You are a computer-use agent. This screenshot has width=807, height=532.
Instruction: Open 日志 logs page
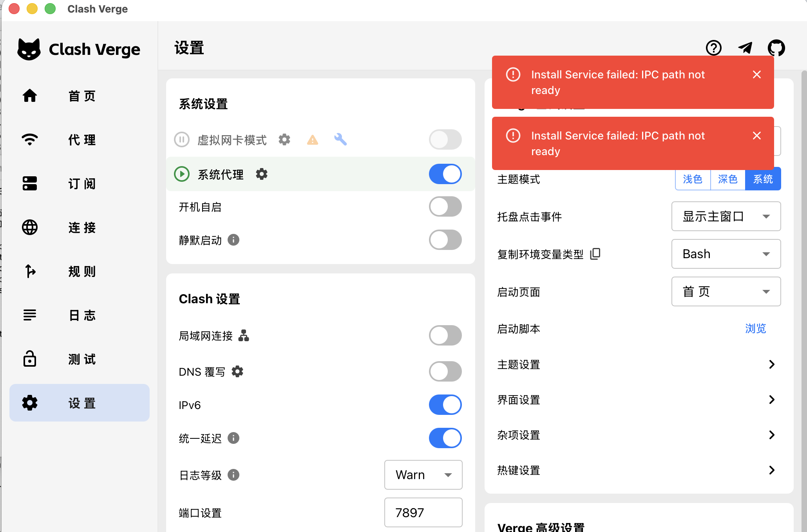[80, 315]
